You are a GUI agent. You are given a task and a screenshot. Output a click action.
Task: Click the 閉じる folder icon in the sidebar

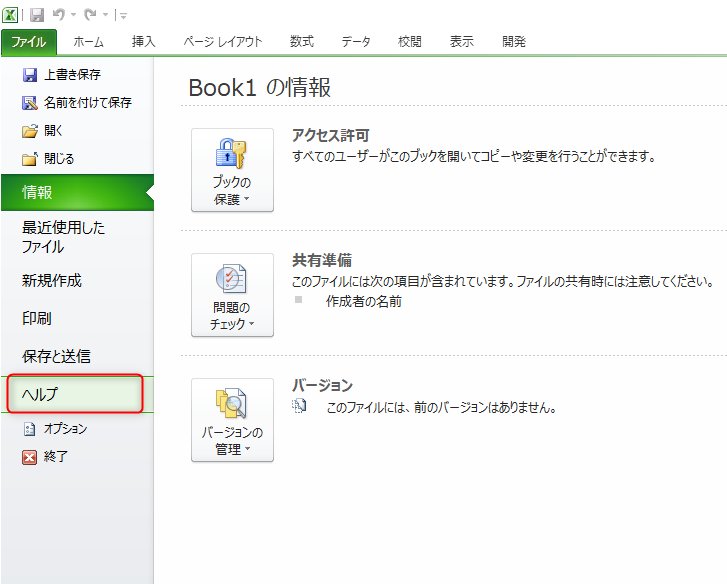(x=30, y=158)
